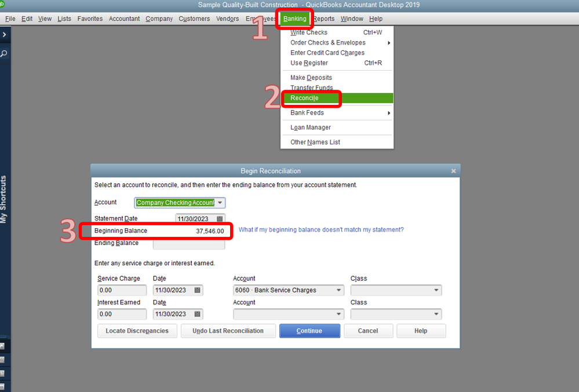Open the Window menu
The width and height of the screenshot is (579, 392).
352,19
